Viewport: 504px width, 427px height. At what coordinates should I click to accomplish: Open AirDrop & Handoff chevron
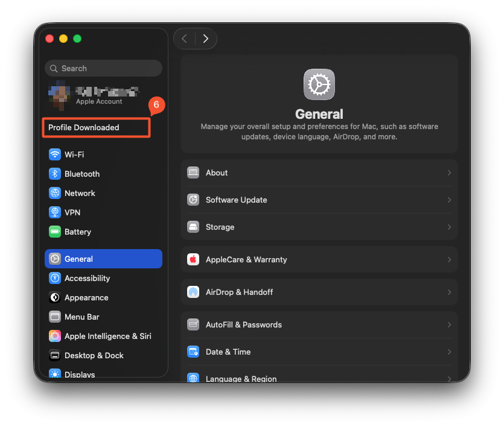coord(449,292)
